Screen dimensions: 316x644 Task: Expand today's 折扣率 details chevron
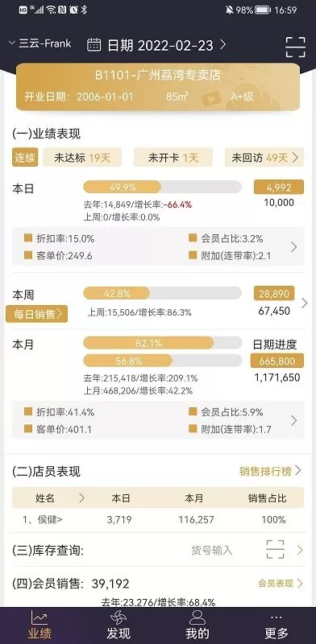click(x=293, y=247)
